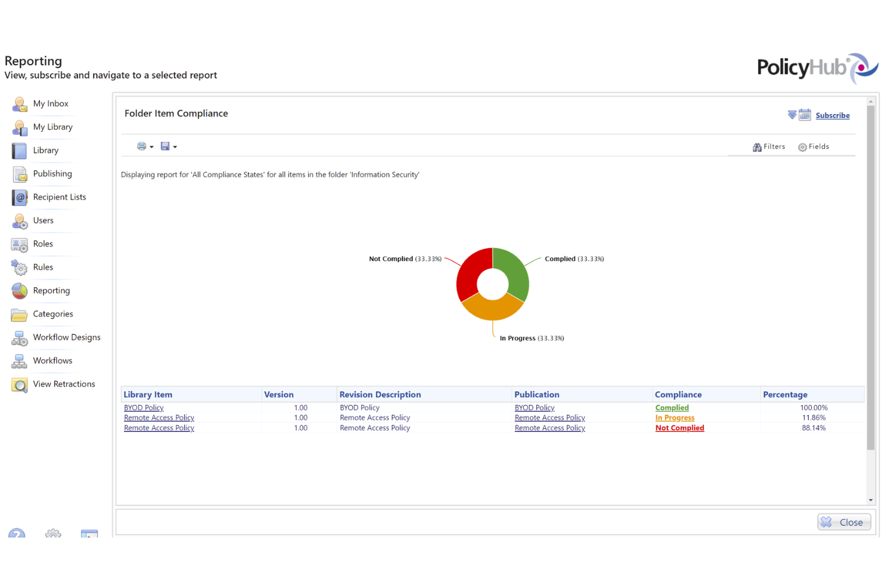Go to My Library menu item
Image resolution: width=882 pixels, height=588 pixels.
coord(53,127)
